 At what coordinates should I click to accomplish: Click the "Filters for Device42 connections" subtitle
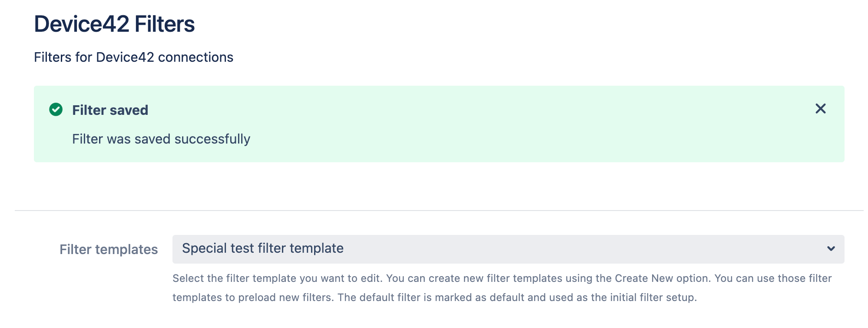click(x=133, y=57)
